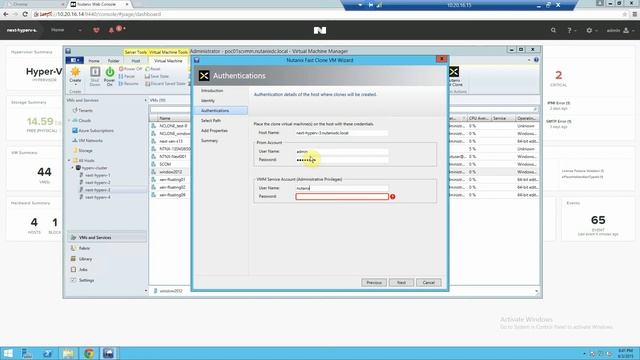Go to Summary wizard step

pos(209,141)
